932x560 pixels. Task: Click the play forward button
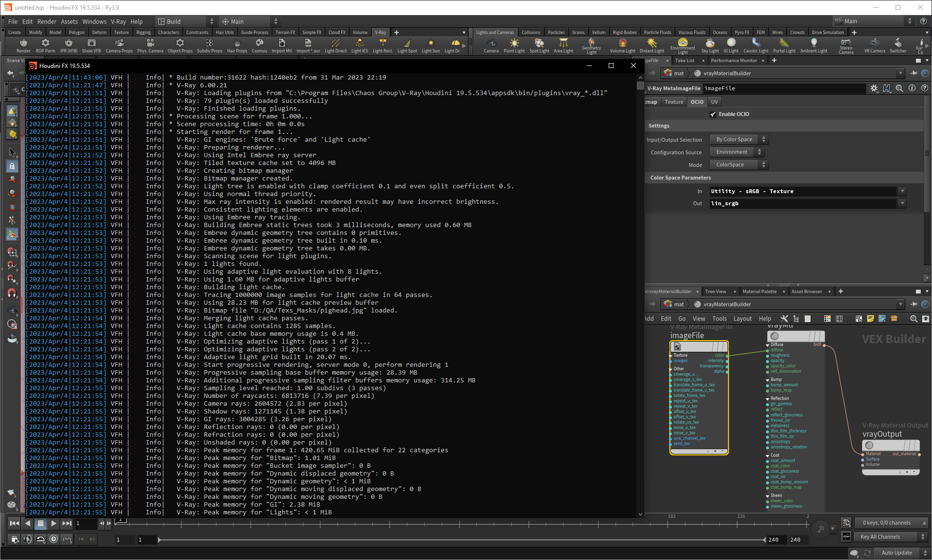[x=53, y=523]
